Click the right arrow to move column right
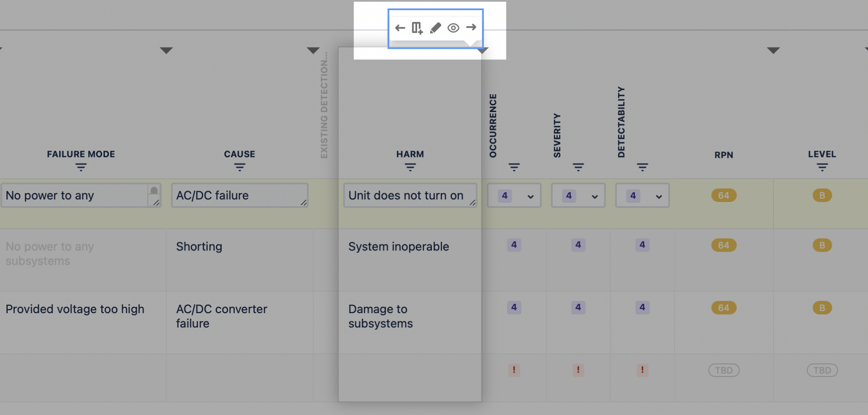The height and width of the screenshot is (415, 868). [472, 28]
